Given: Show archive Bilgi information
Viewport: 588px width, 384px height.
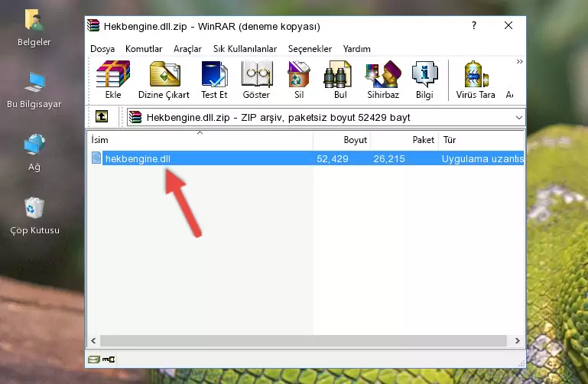Looking at the screenshot, I should (x=424, y=80).
